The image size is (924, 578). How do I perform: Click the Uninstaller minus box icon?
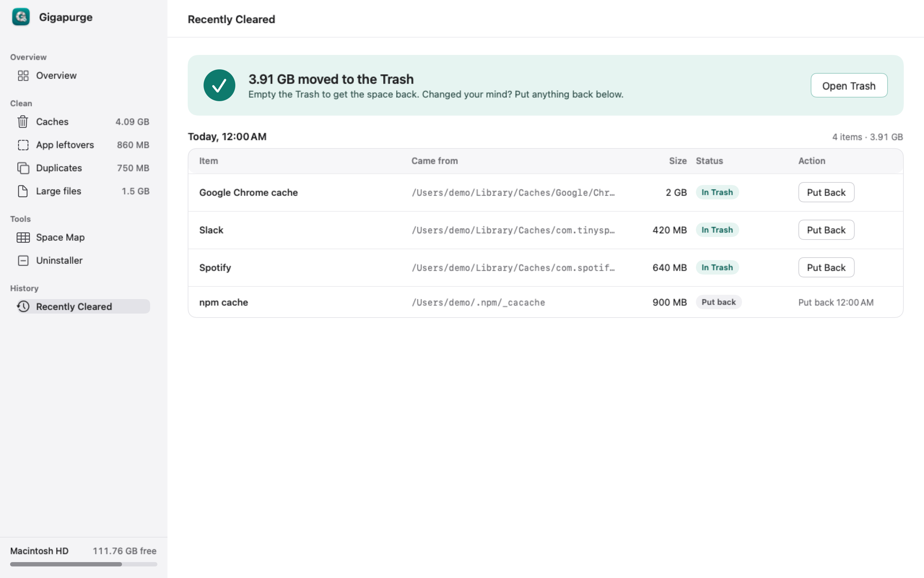point(23,261)
